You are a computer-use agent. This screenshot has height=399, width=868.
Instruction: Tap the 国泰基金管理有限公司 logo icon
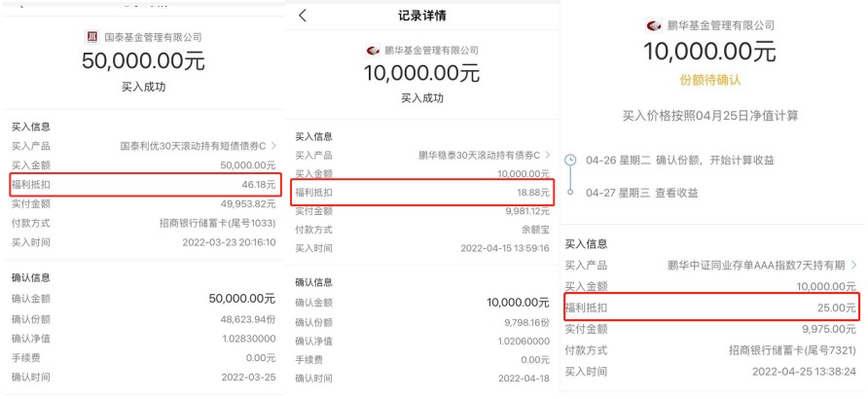click(x=91, y=37)
